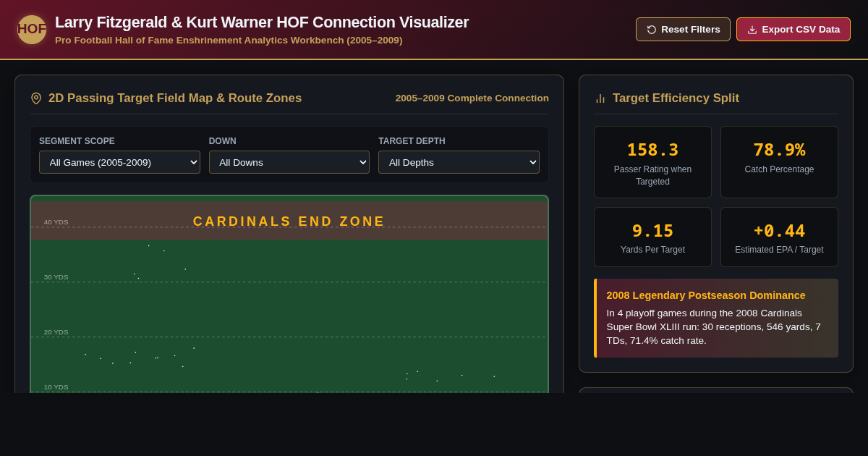Click the 2D Passing Target Field Map heading

(175, 98)
